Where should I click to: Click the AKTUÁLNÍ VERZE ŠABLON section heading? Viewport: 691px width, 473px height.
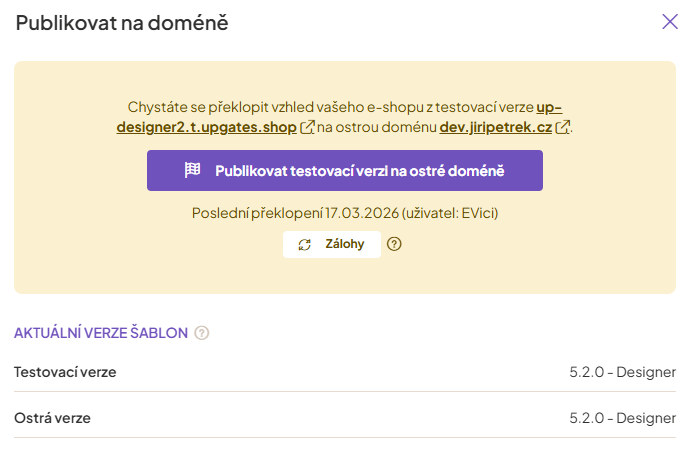pyautogui.click(x=101, y=333)
